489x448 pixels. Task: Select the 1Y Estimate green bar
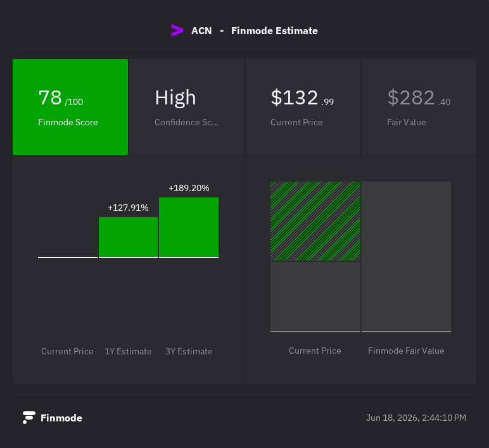click(x=128, y=237)
